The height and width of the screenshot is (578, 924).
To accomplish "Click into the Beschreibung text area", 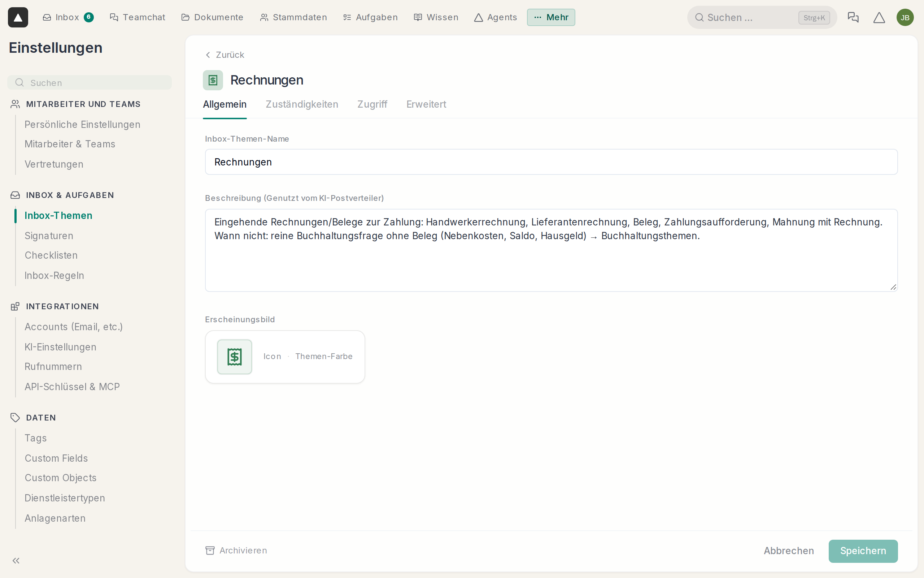I will 551,250.
